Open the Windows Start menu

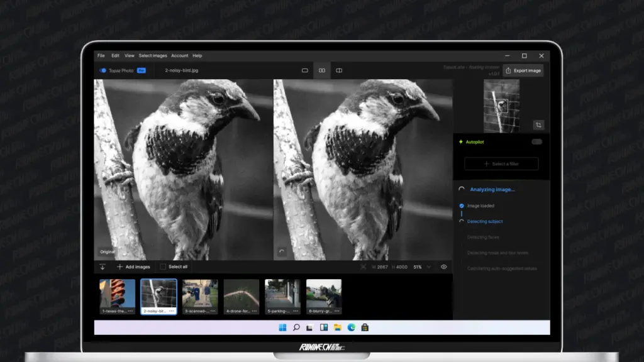282,327
